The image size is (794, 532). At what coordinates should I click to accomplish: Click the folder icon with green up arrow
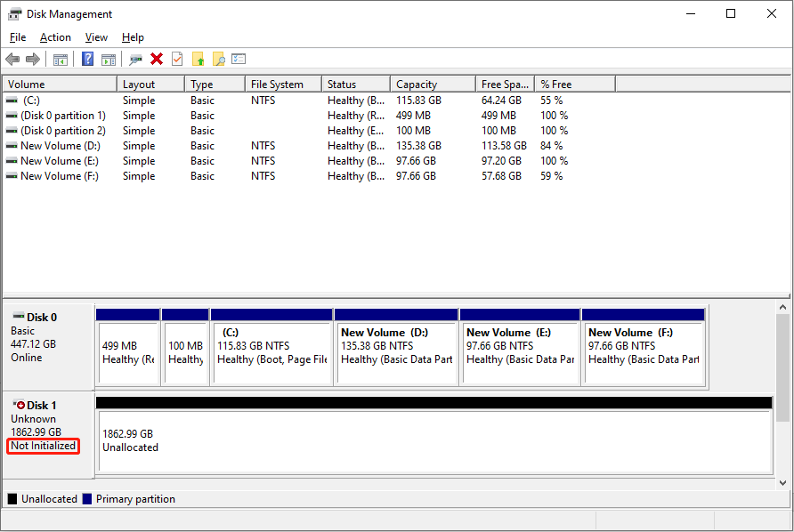[198, 60]
